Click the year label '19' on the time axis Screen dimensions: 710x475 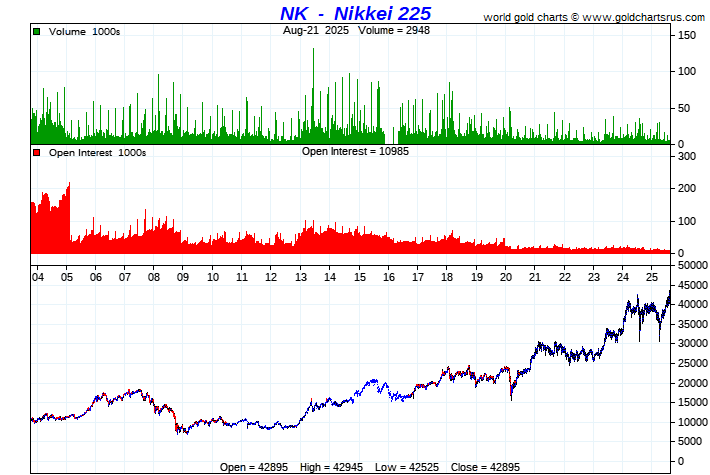click(x=477, y=277)
